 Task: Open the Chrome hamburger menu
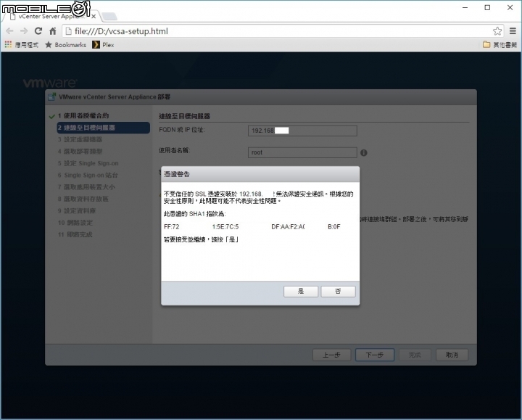pyautogui.click(x=513, y=31)
